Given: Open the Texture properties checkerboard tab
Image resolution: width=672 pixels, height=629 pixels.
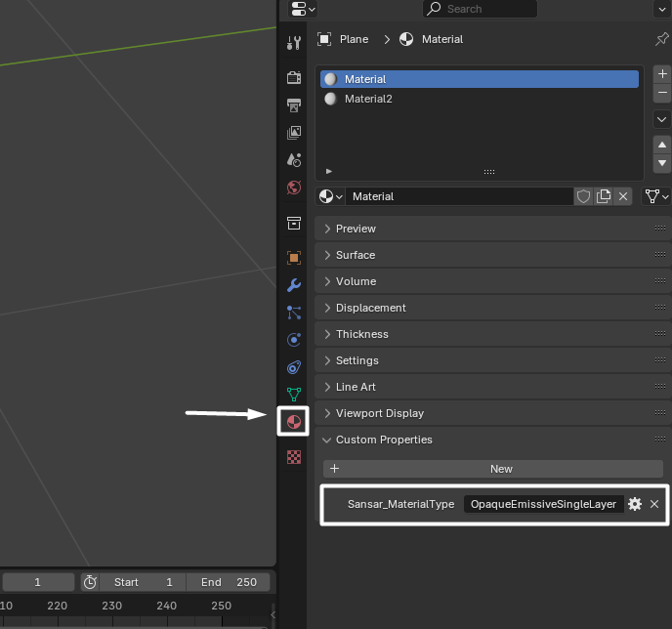Looking at the screenshot, I should [293, 456].
